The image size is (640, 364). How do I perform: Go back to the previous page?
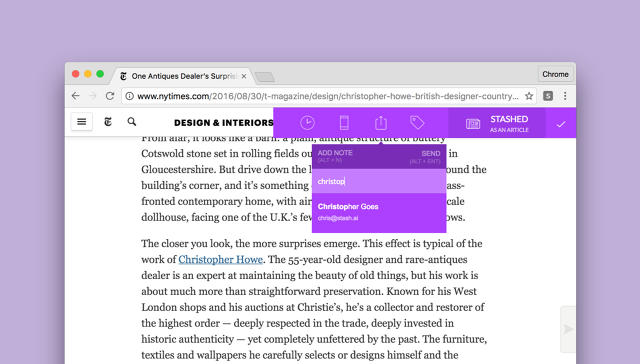(76, 96)
